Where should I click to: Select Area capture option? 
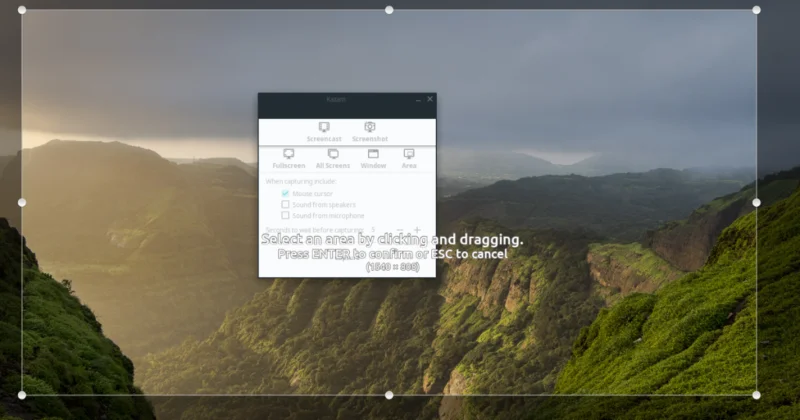point(409,159)
